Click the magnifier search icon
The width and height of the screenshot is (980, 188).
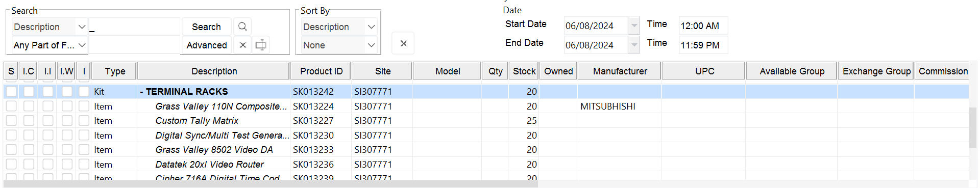[242, 26]
